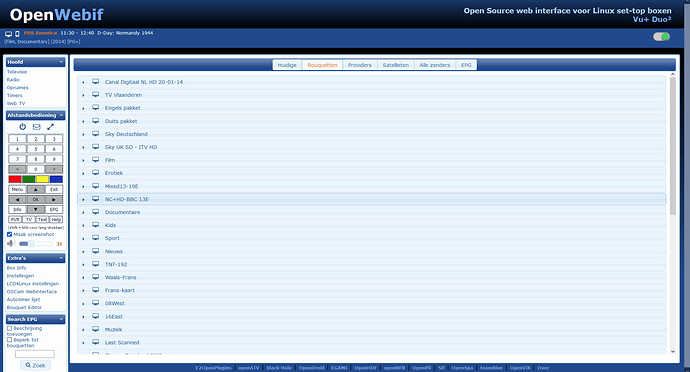
Task: Switch to the Providers tab
Action: 360,65
